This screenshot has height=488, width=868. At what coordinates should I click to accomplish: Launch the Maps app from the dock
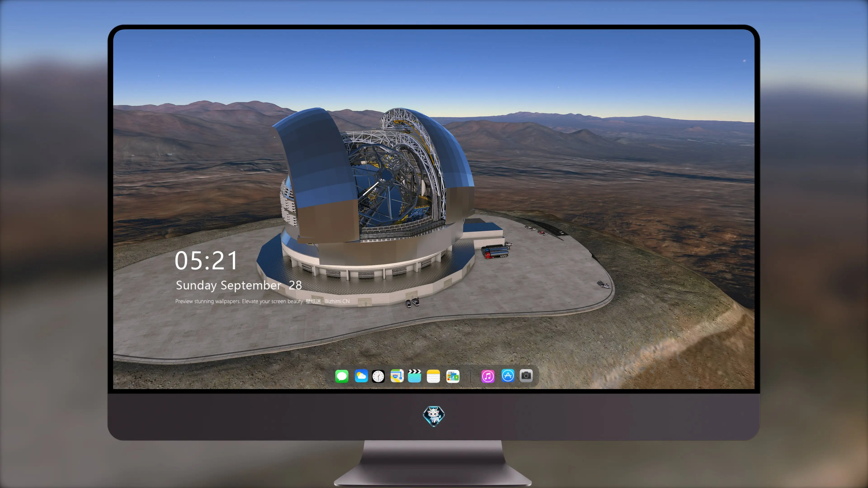[397, 376]
